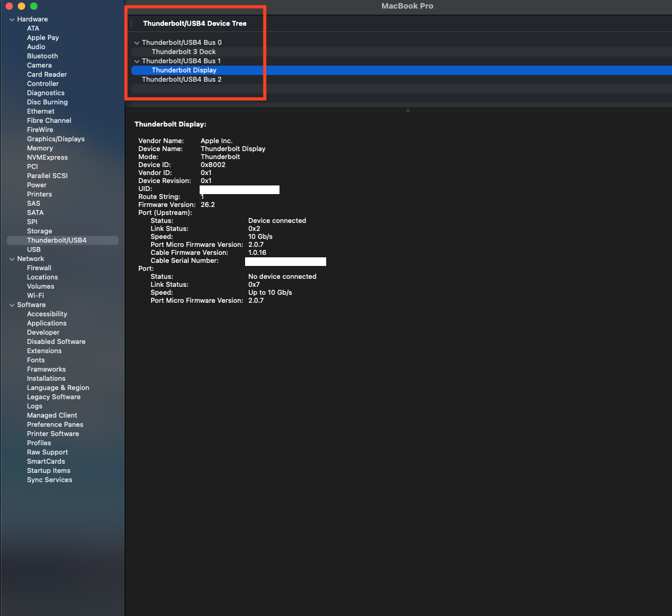Open Apple Pay in sidebar
672x616 pixels.
coord(43,37)
